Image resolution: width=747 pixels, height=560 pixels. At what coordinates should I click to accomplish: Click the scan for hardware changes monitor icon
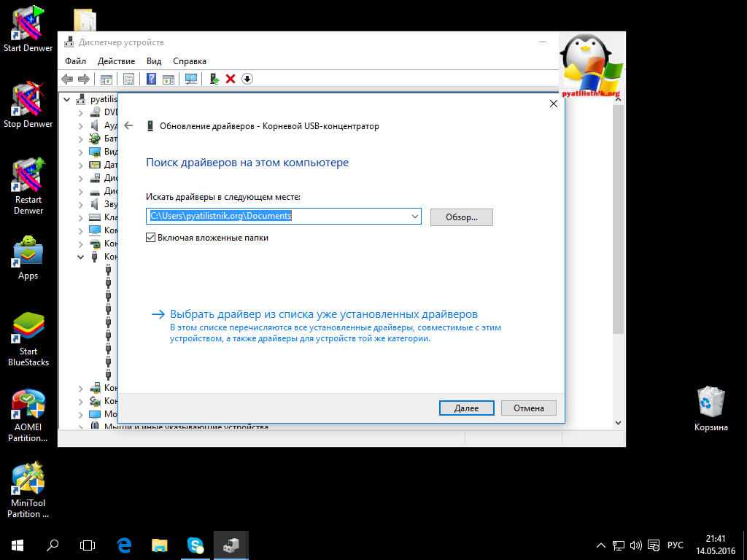pyautogui.click(x=191, y=79)
